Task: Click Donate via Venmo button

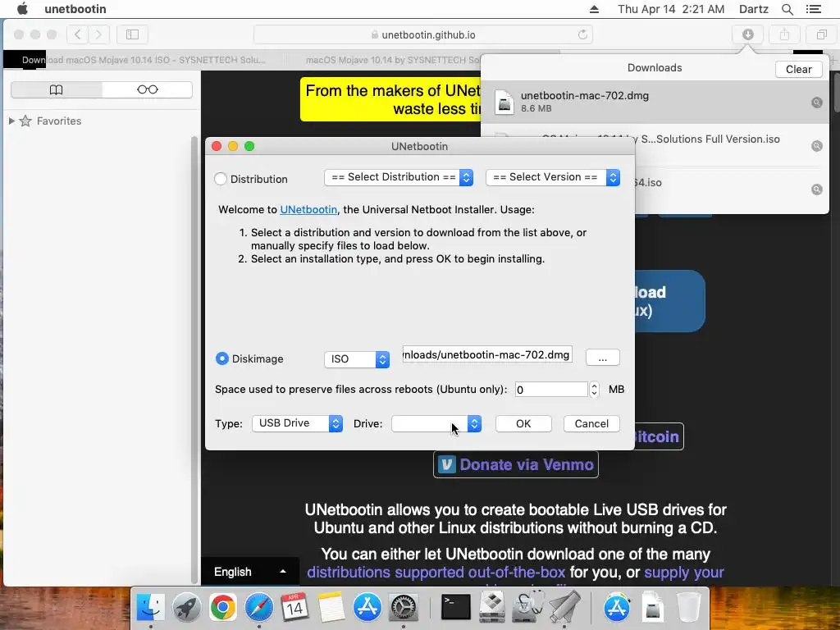Action: (516, 464)
